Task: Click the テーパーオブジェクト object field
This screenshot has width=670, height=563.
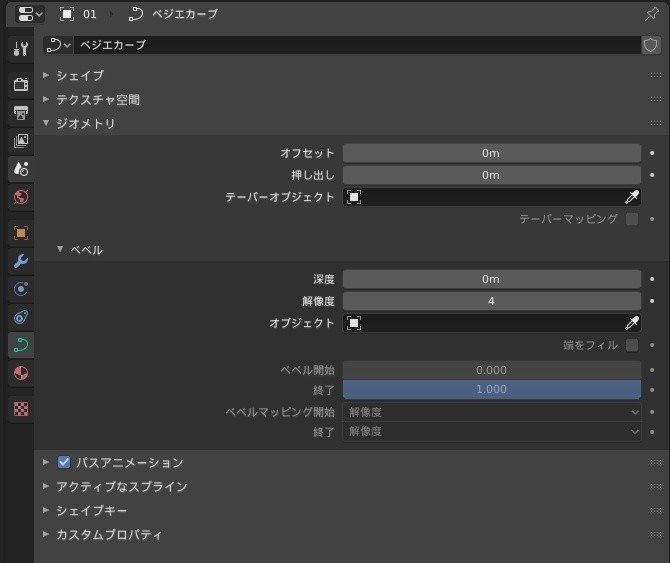Action: click(483, 197)
